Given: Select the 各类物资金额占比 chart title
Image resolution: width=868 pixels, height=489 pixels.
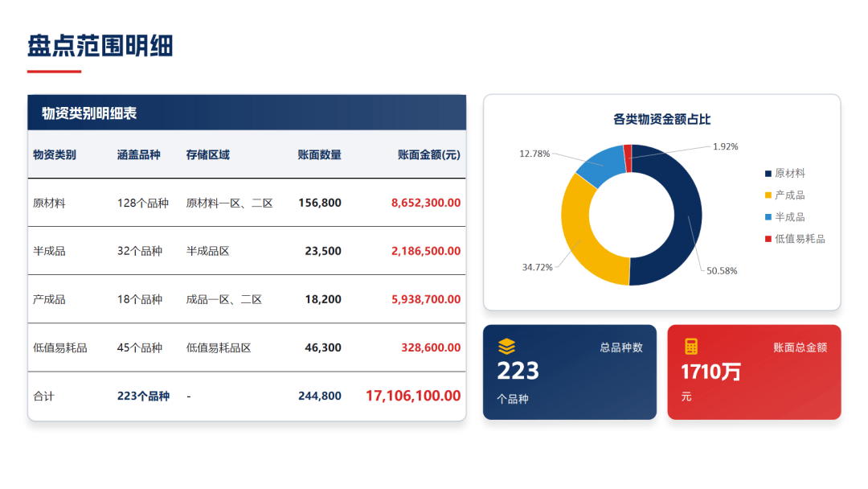Looking at the screenshot, I should click(661, 119).
